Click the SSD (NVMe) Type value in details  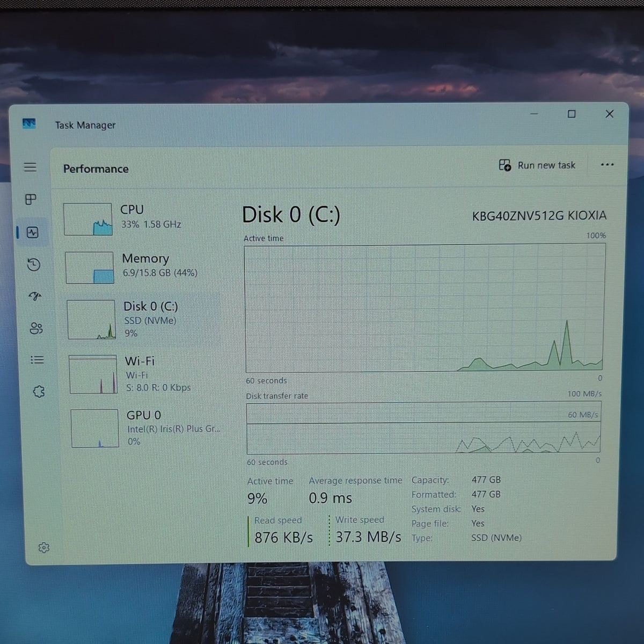click(496, 538)
